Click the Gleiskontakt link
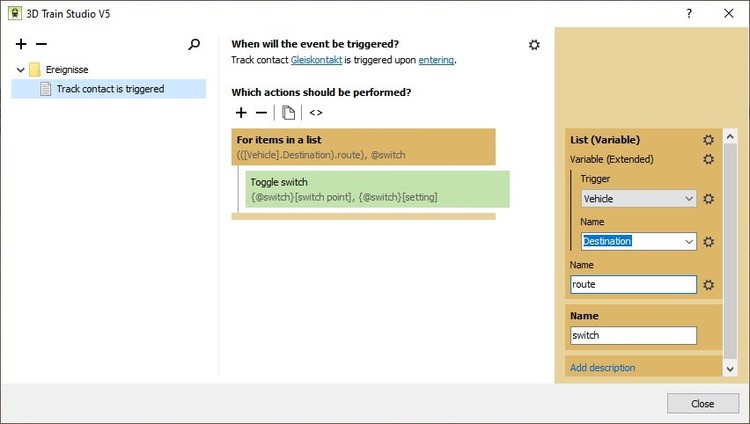Viewport: 750px width, 424px height. pyautogui.click(x=316, y=60)
